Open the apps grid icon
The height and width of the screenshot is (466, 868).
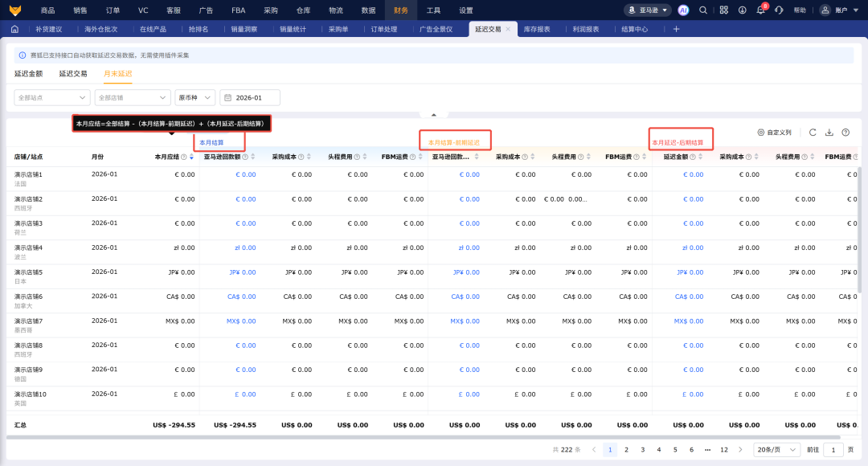tap(723, 10)
